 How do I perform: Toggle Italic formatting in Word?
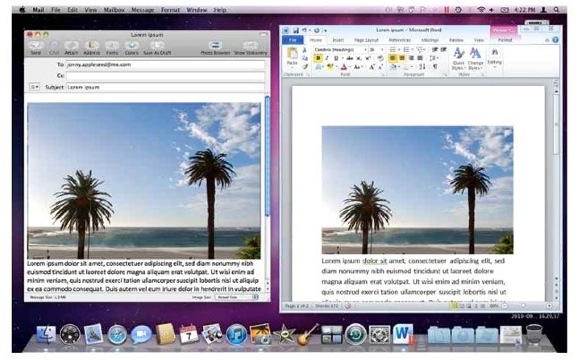click(327, 58)
